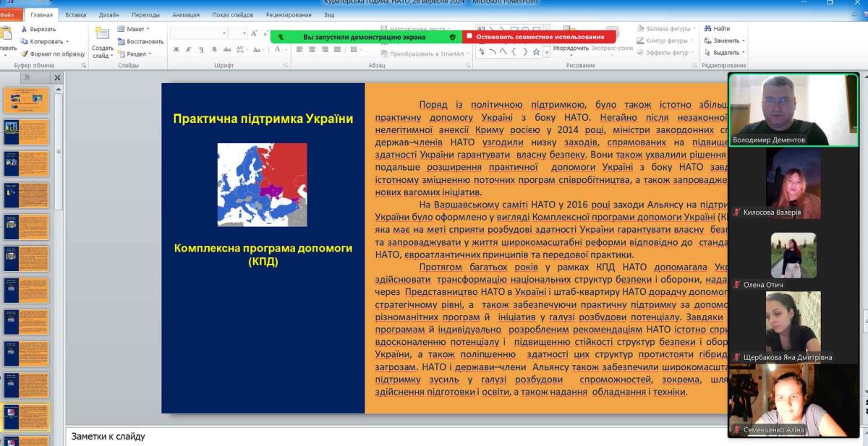Open the AV character spacing dropdown
Screen dimensions: 868x446
coord(242,50)
